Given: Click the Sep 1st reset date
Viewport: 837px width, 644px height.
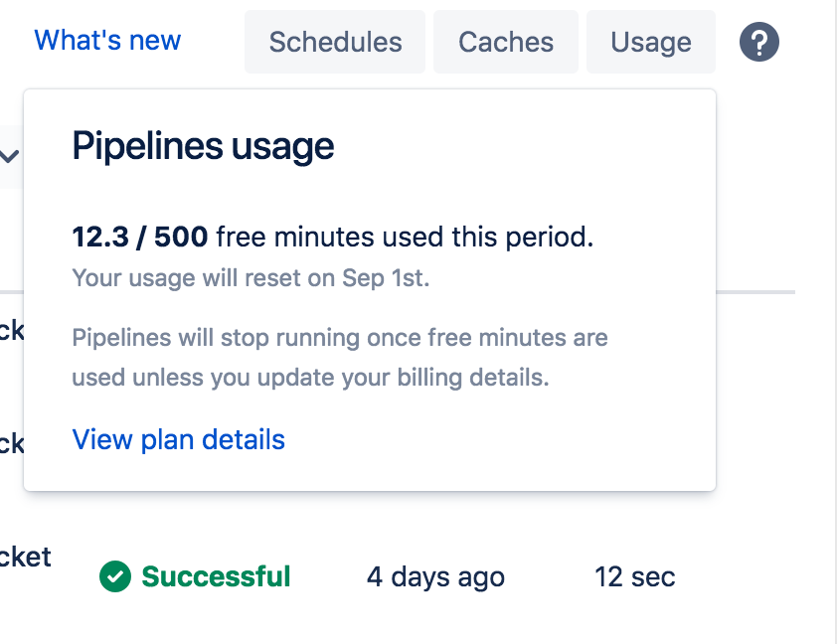Looking at the screenshot, I should 387,278.
